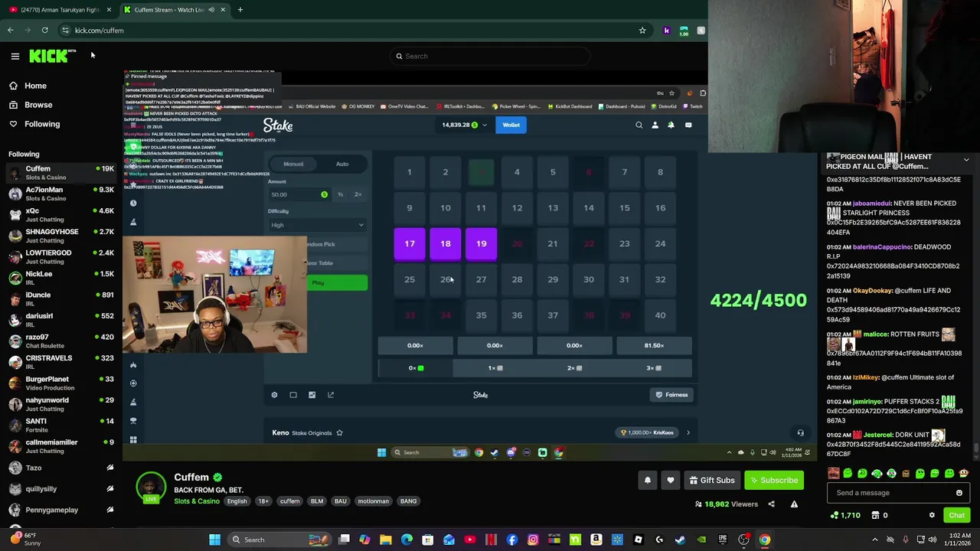Open the Following section in sidebar
980x551 pixels.
[34, 124]
